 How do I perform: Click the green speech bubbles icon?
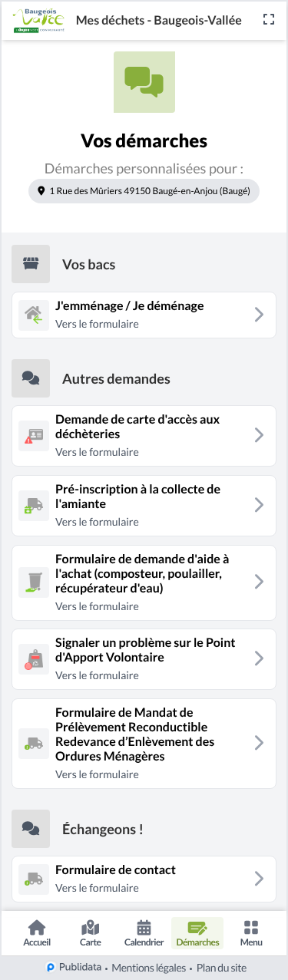pyautogui.click(x=144, y=82)
